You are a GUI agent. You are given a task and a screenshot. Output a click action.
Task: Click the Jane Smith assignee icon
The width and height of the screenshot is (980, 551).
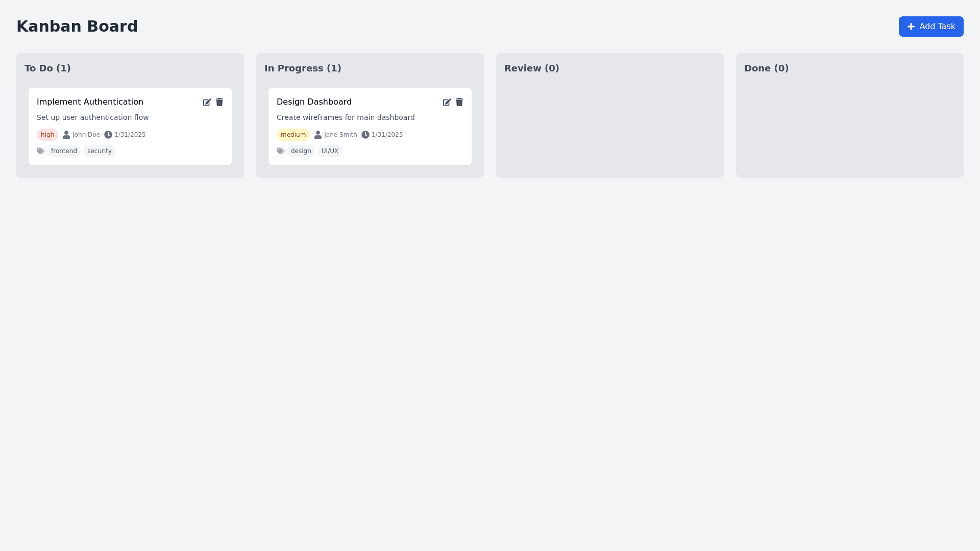[318, 135]
